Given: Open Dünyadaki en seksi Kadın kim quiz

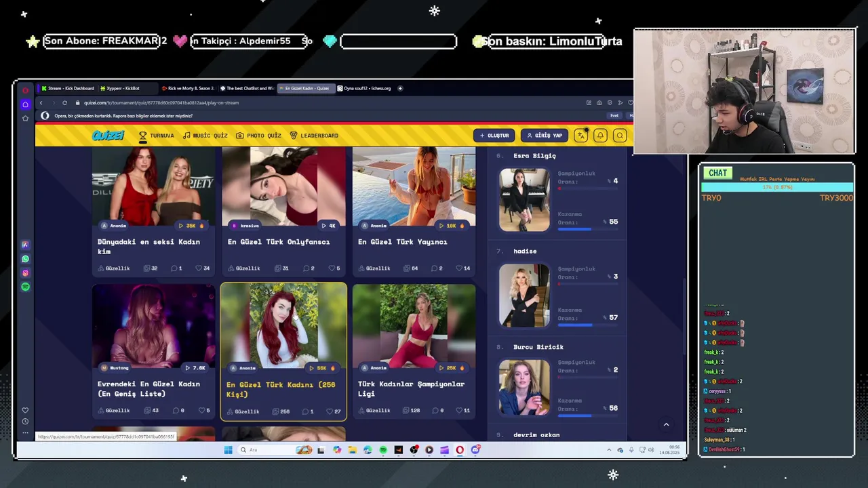Looking at the screenshot, I should [149, 247].
